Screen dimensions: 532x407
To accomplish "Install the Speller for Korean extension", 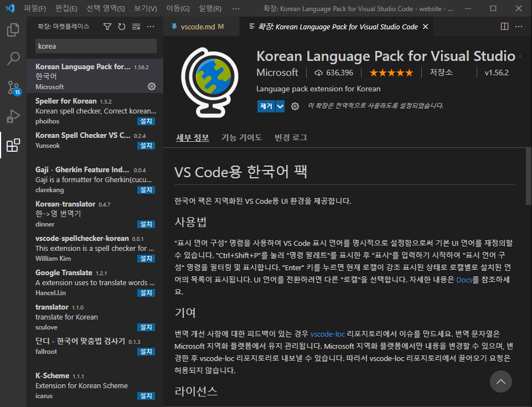I will point(146,121).
